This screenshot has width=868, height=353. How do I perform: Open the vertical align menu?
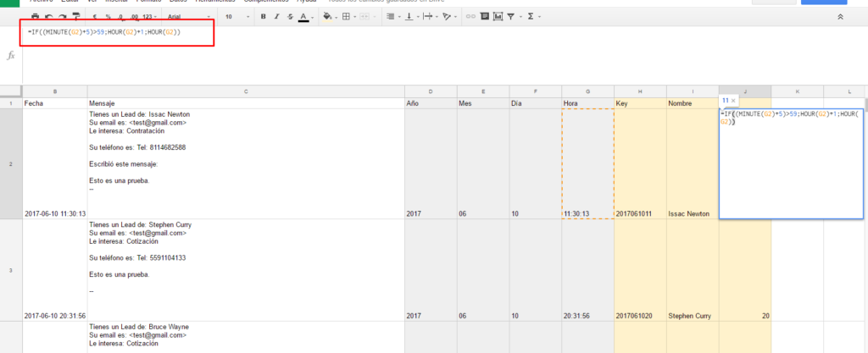click(x=411, y=17)
